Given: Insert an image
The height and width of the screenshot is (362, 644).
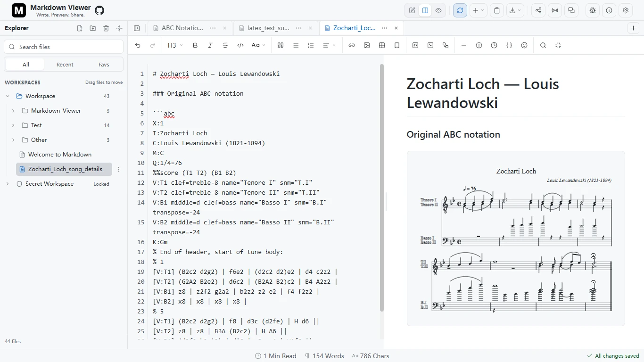Looking at the screenshot, I should point(367,45).
